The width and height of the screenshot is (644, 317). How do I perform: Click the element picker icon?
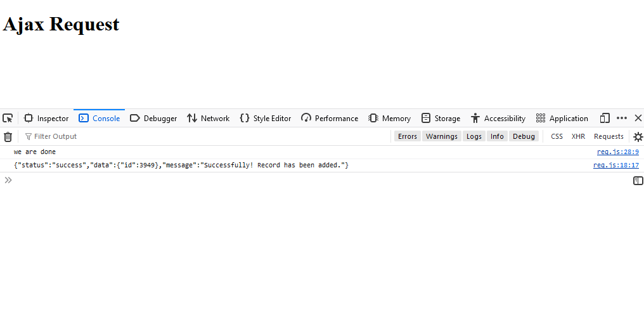pyautogui.click(x=8, y=118)
